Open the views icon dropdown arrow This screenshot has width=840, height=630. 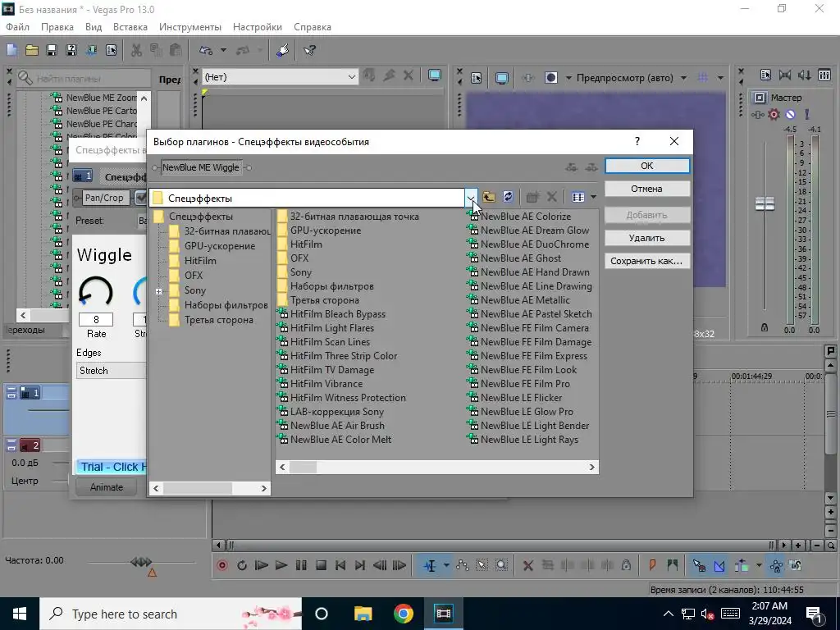[593, 197]
